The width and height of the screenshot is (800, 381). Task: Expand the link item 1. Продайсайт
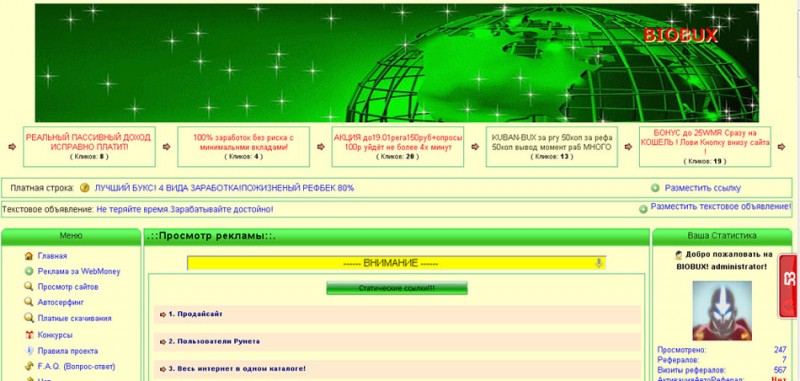[397, 315]
